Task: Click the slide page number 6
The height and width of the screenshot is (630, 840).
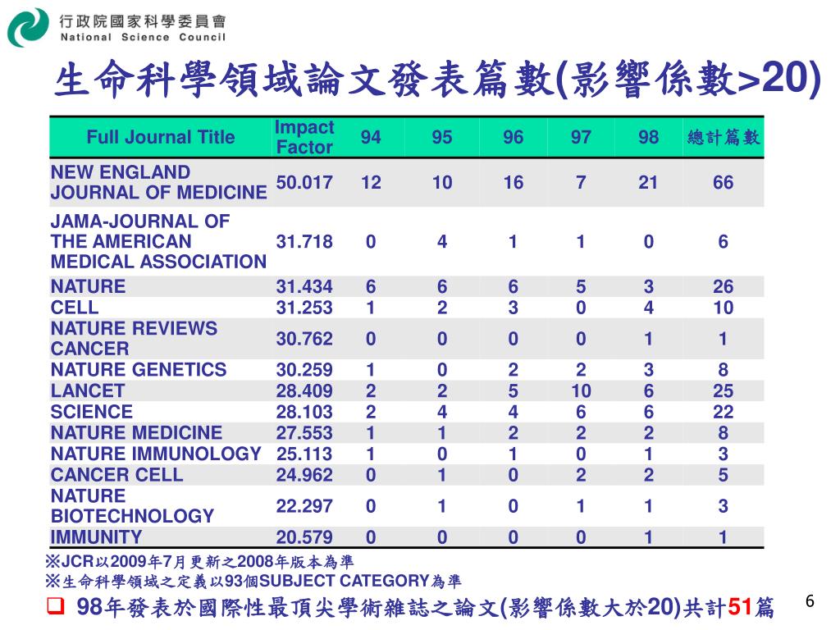Action: tap(810, 601)
